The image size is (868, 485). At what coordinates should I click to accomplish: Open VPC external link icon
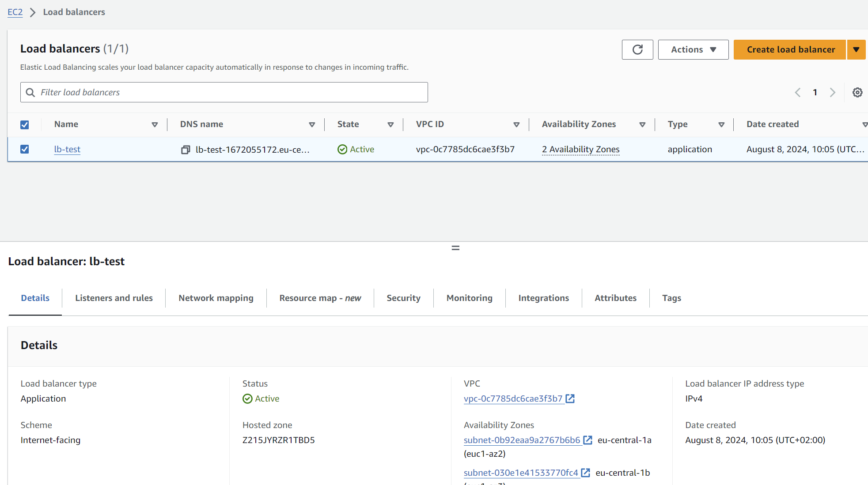570,399
